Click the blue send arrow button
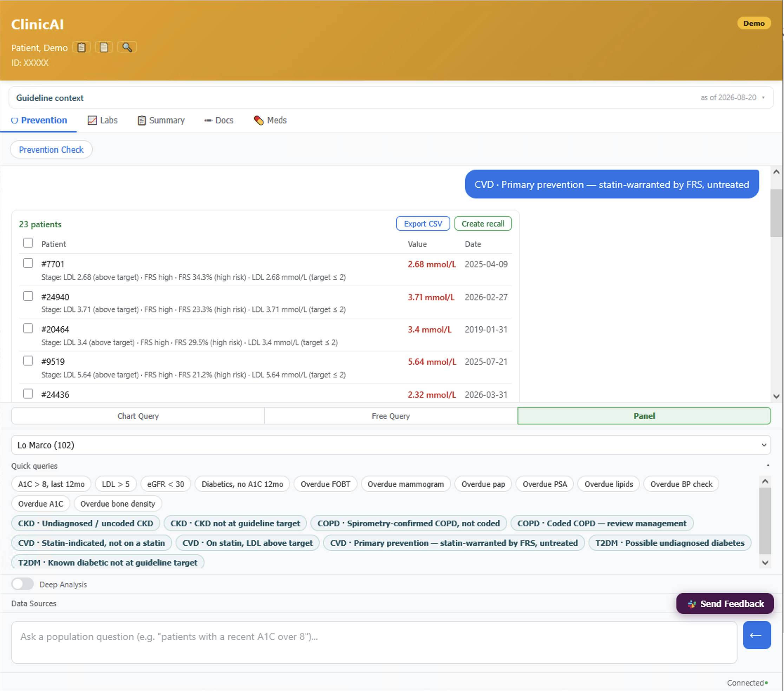This screenshot has height=691, width=784. pyautogui.click(x=756, y=635)
